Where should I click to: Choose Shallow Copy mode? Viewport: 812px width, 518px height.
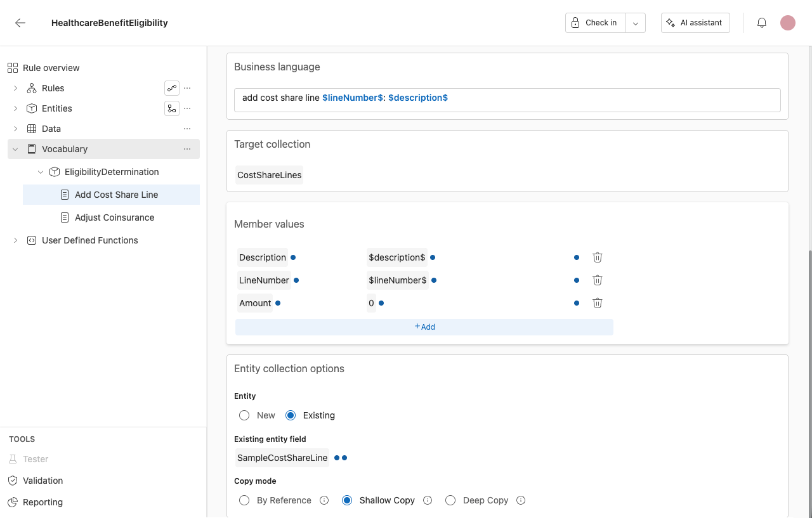347,500
